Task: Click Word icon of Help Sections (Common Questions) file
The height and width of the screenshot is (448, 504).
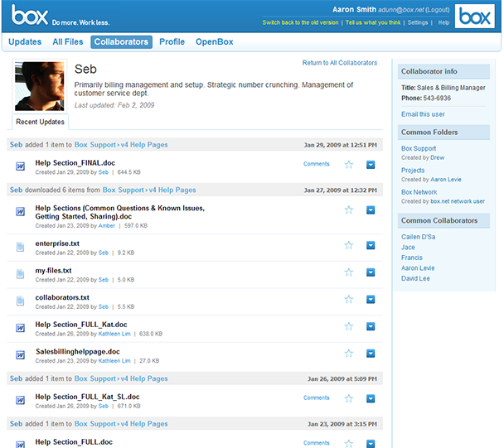Action: [x=20, y=212]
